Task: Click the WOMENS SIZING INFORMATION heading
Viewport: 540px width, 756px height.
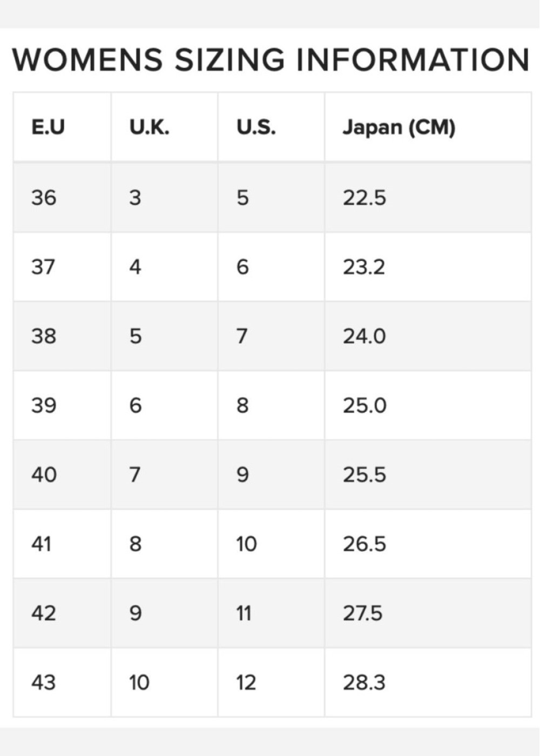Action: [270, 59]
